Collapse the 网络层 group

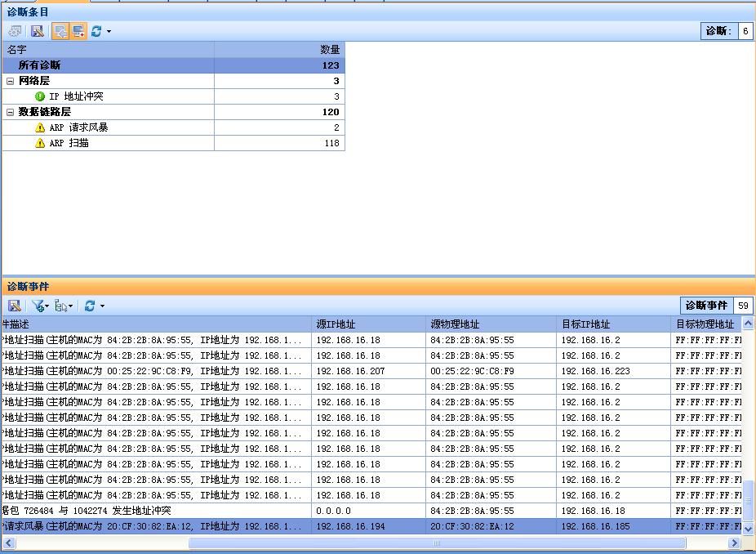(10, 81)
